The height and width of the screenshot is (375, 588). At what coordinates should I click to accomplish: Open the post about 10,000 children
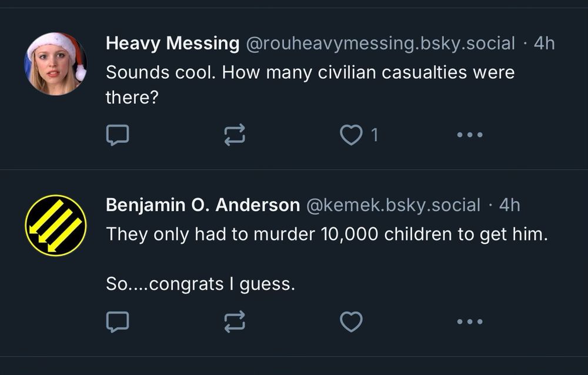(x=326, y=235)
